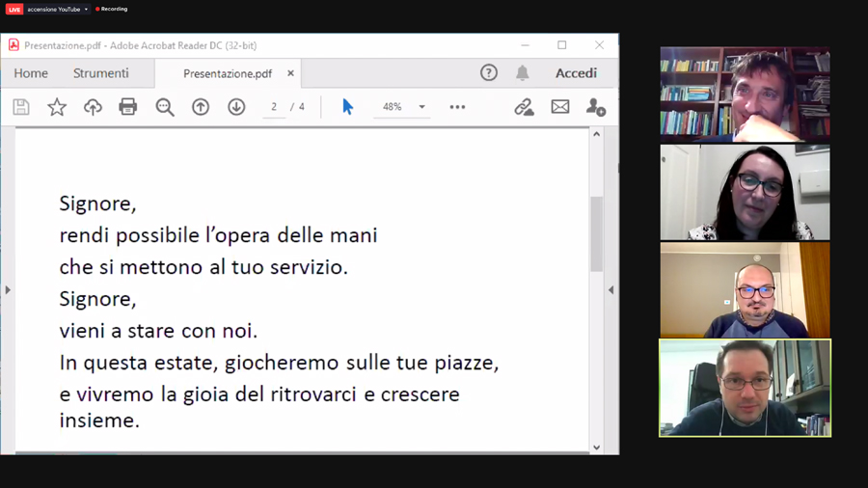Print the document using printer icon
The width and height of the screenshot is (868, 488).
[x=128, y=107]
